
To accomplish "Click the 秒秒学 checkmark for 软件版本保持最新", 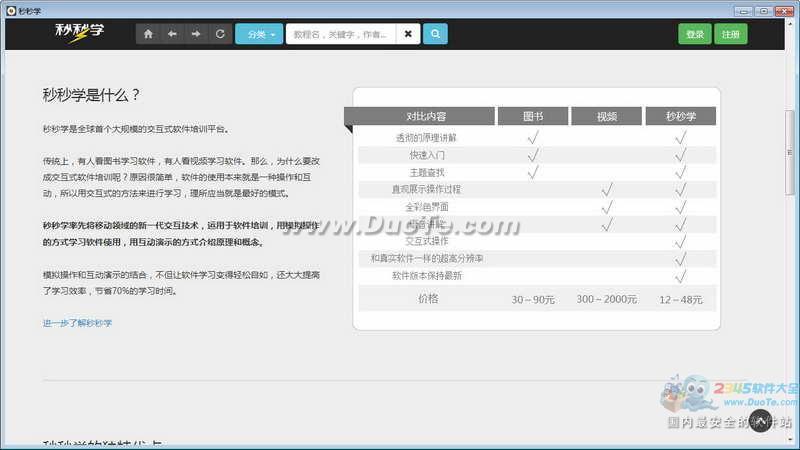I will [x=681, y=276].
